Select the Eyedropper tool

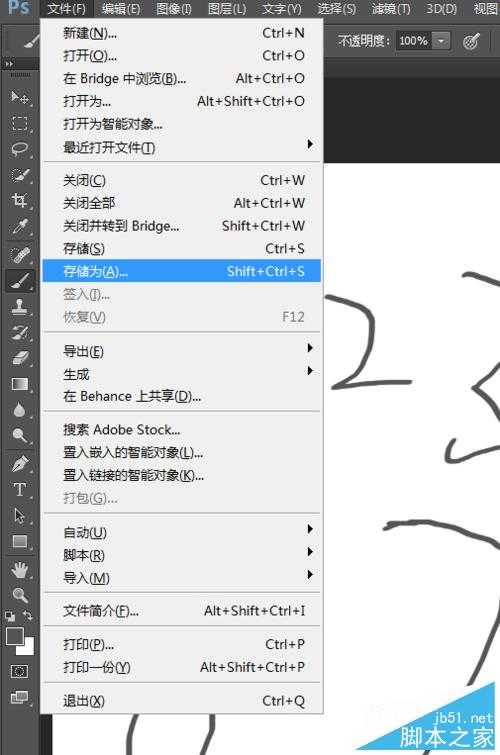(x=19, y=227)
